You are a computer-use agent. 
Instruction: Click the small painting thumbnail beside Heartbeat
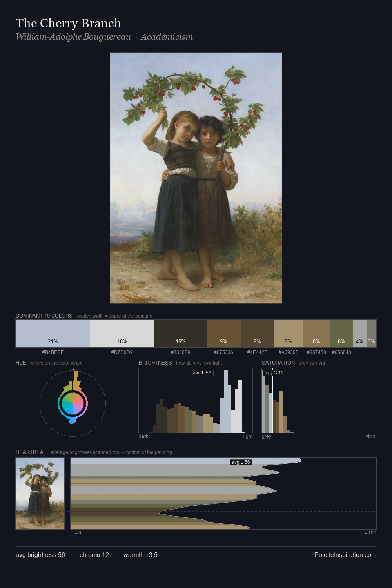pyautogui.click(x=40, y=494)
